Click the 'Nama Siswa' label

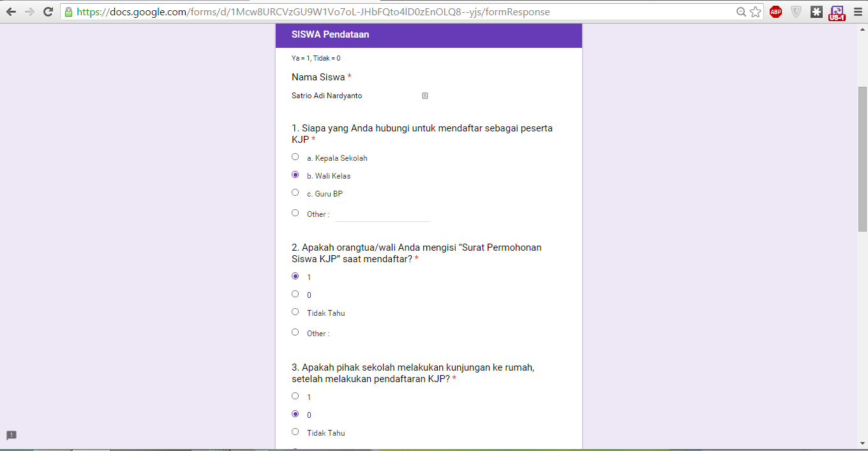coord(318,77)
